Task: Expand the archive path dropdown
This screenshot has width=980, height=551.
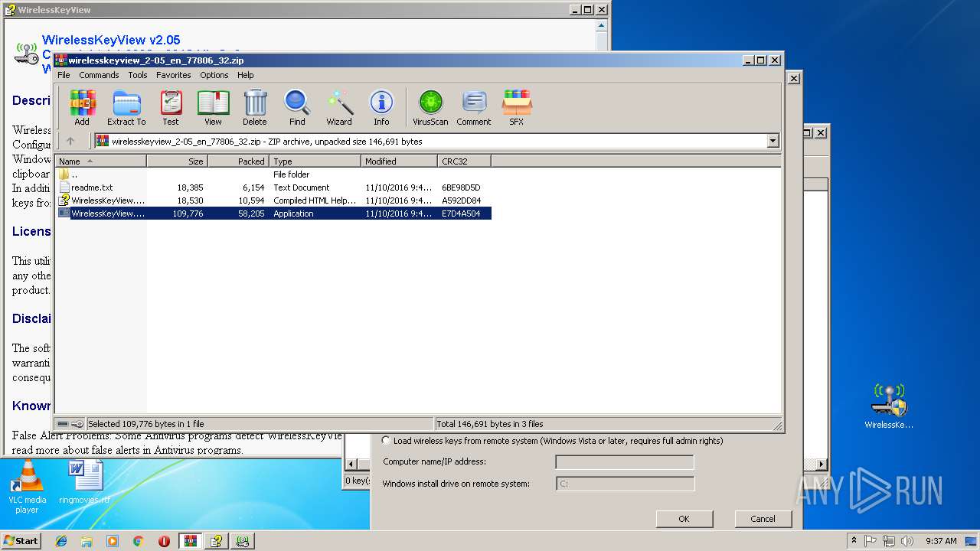Action: [773, 141]
